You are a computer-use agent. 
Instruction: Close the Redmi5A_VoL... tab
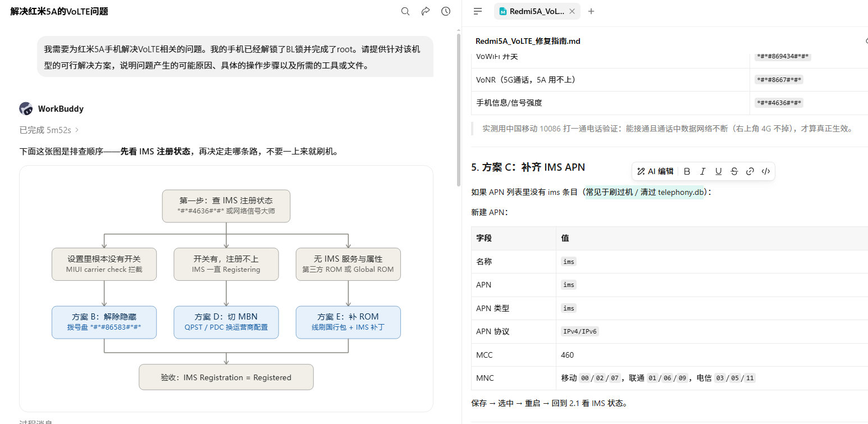[572, 11]
